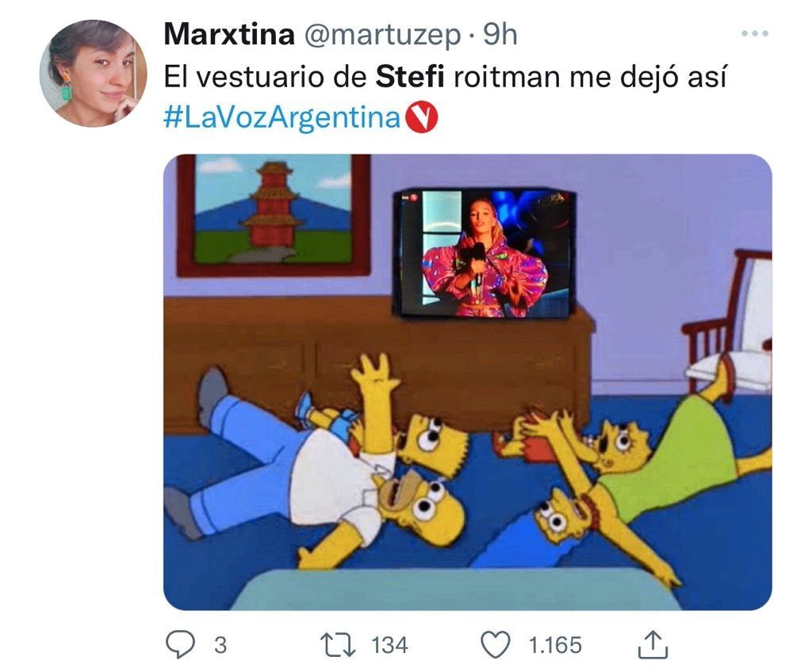This screenshot has height=672, width=812.
Task: Open the three-dot more options menu
Action: pos(755,33)
